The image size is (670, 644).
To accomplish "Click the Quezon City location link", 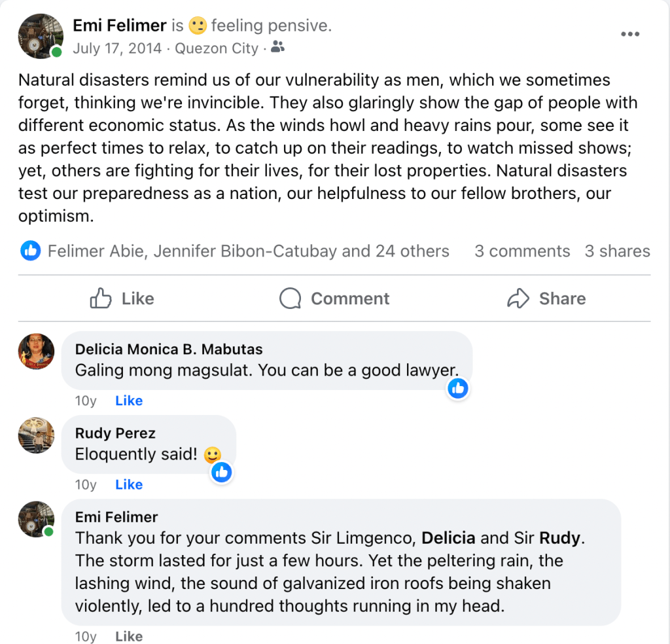I will coord(216,48).
